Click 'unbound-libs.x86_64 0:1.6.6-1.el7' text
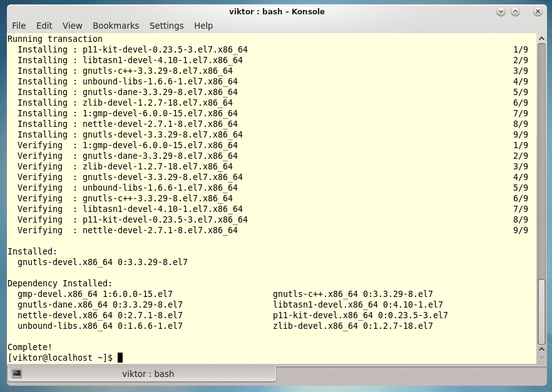The width and height of the screenshot is (552, 392). tap(100, 326)
